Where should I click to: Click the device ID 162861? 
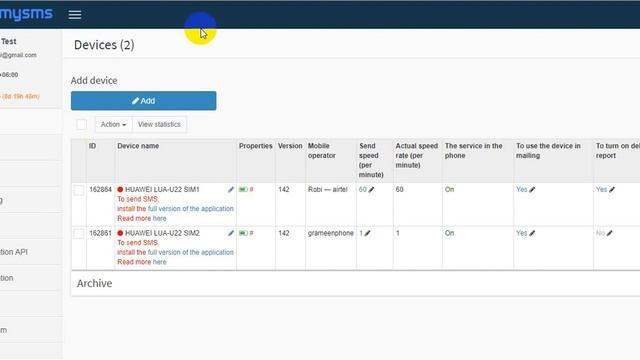coord(100,233)
